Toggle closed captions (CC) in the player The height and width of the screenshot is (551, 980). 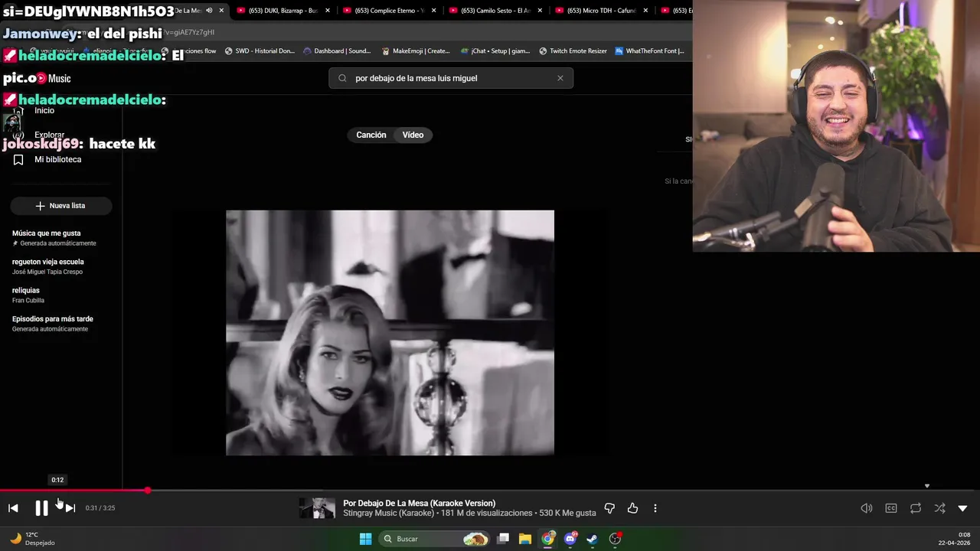pyautogui.click(x=891, y=508)
